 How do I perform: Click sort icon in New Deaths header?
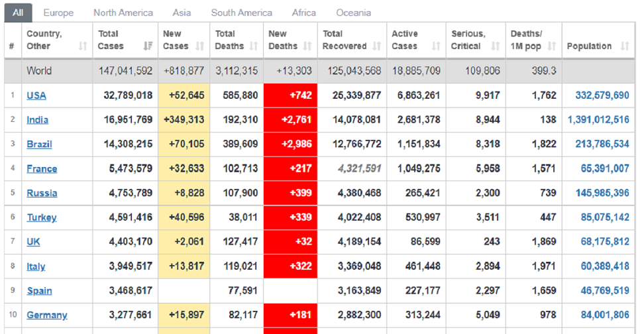[x=308, y=46]
